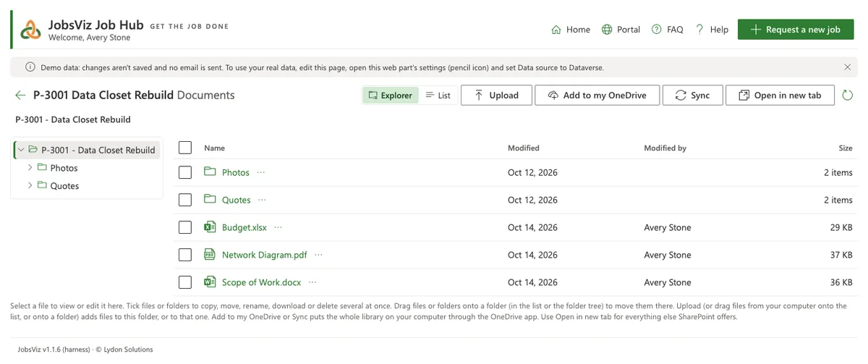This screenshot has height=364, width=868.
Task: Dismiss the demo data notice banner
Action: [x=847, y=67]
